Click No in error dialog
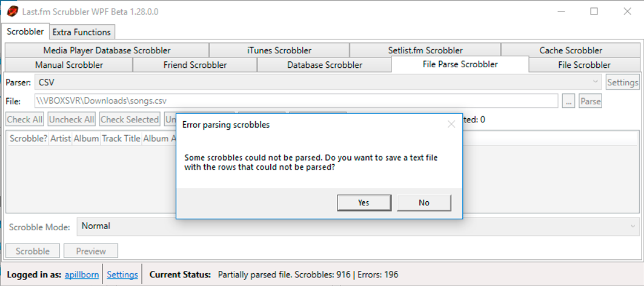 click(424, 203)
